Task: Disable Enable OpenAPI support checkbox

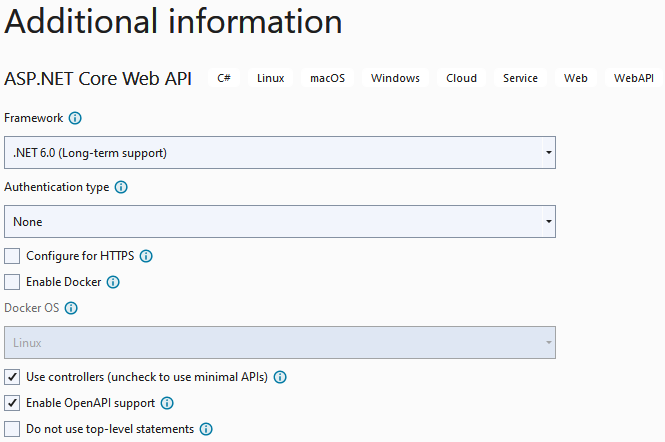Action: (x=12, y=403)
